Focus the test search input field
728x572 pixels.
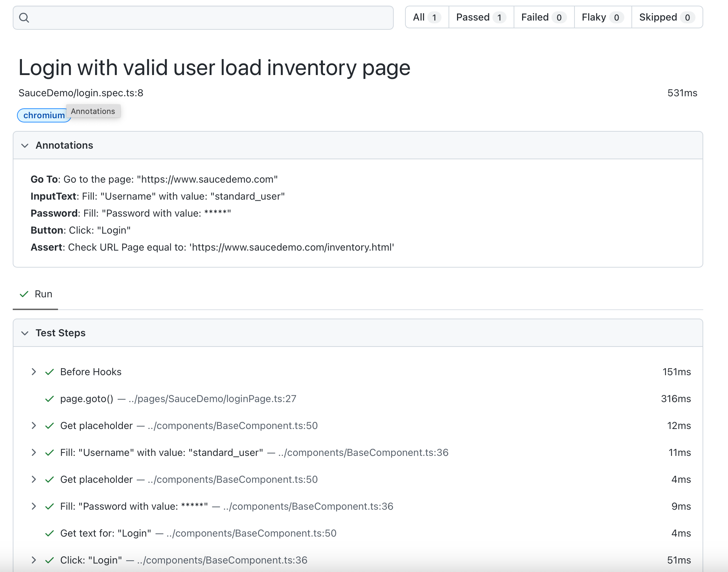209,18
